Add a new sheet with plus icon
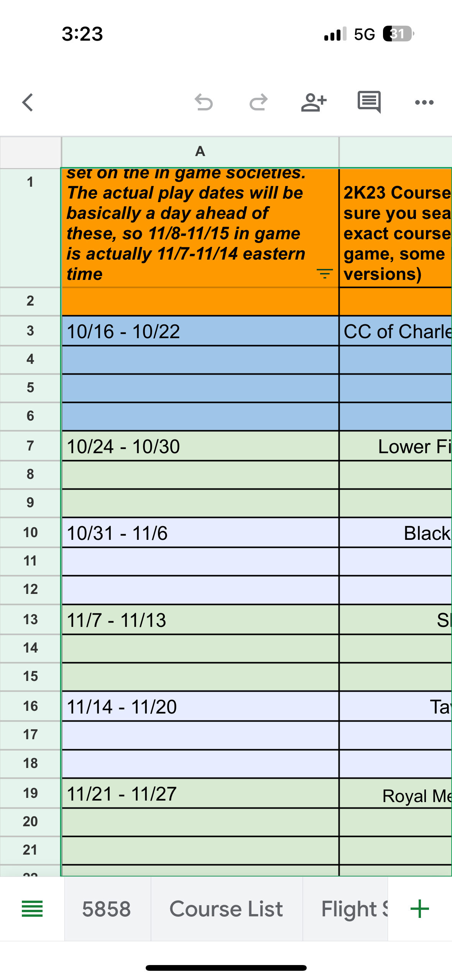452x980 pixels. pyautogui.click(x=419, y=909)
